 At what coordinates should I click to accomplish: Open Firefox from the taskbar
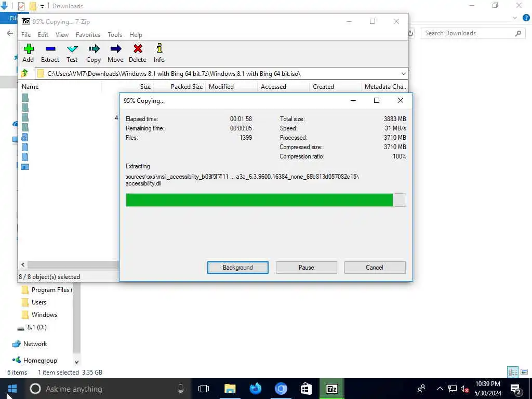pos(255,389)
